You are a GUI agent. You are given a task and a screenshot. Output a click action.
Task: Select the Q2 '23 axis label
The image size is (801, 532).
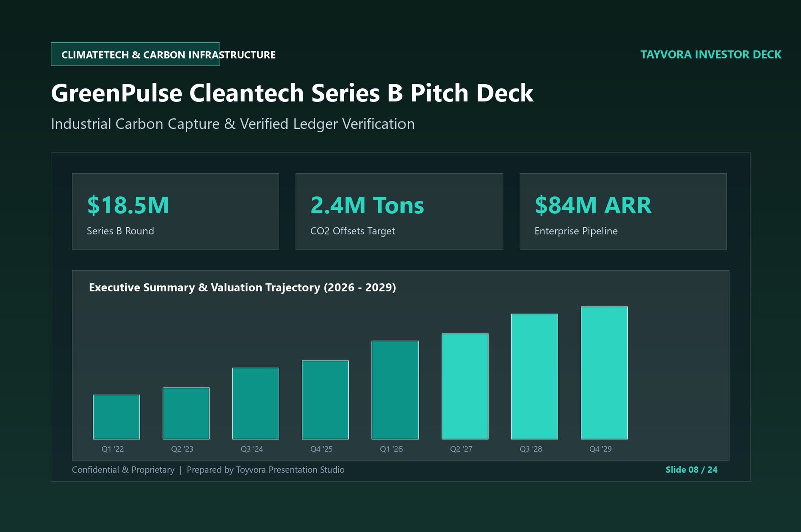coord(182,449)
